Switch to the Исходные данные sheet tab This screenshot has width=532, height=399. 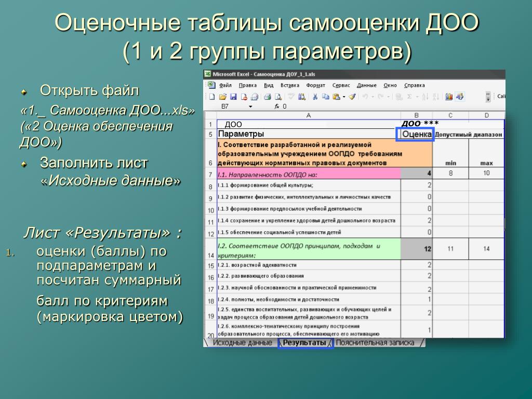point(242,343)
